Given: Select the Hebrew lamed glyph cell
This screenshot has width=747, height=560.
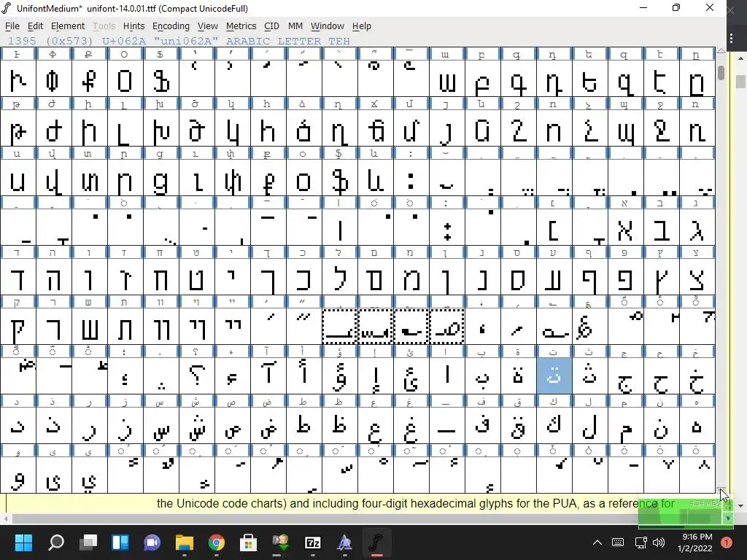Looking at the screenshot, I should coord(340,277).
